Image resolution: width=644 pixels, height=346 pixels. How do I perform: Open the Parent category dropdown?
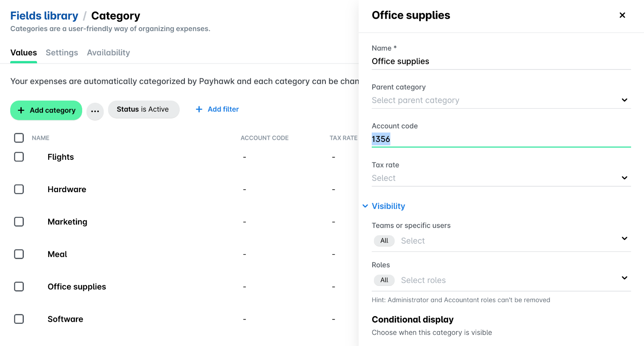[x=501, y=100]
